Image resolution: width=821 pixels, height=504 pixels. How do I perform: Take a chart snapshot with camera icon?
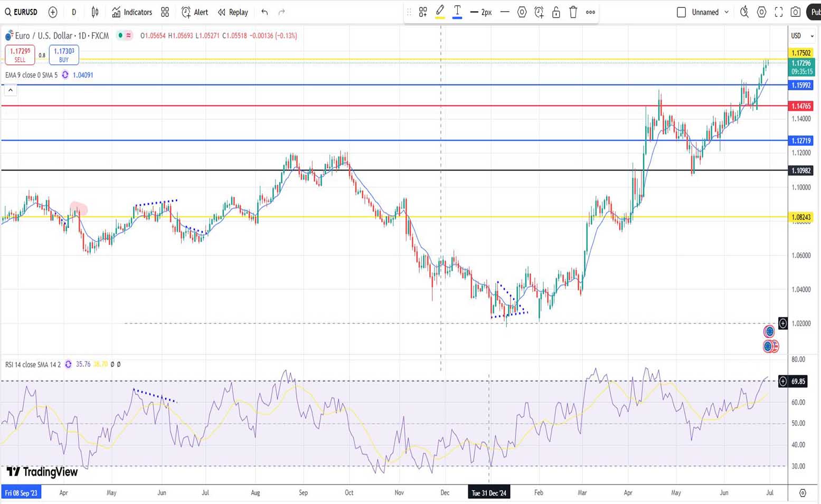click(796, 12)
